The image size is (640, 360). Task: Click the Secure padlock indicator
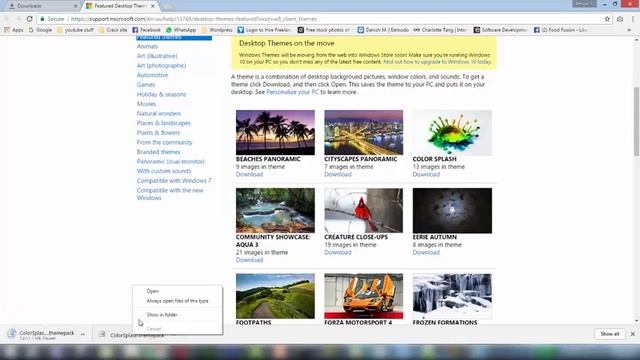pyautogui.click(x=52, y=19)
